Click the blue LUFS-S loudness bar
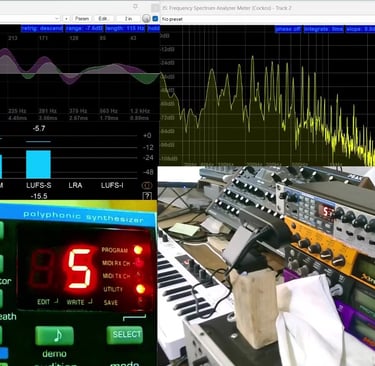The height and width of the screenshot is (366, 375). [x=38, y=164]
